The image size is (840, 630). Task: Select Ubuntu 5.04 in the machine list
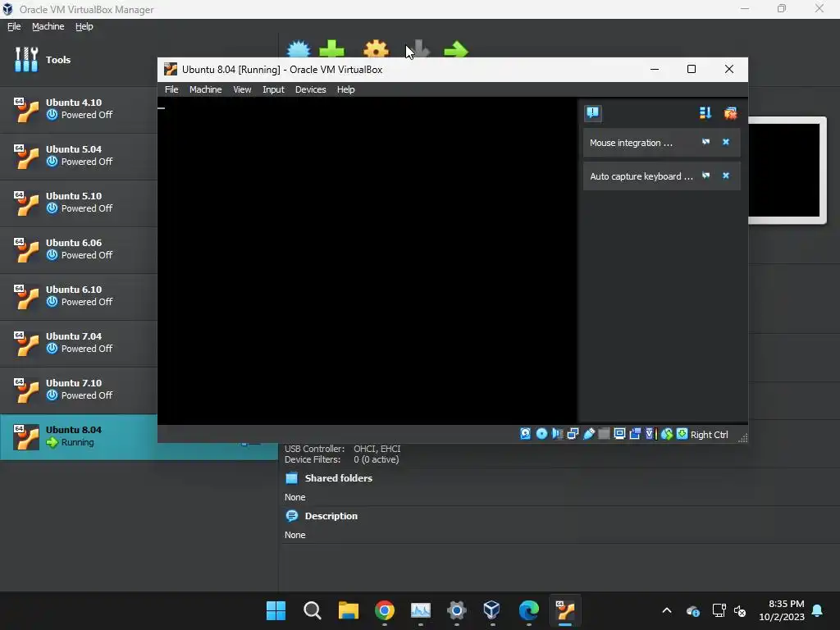pyautogui.click(x=79, y=155)
